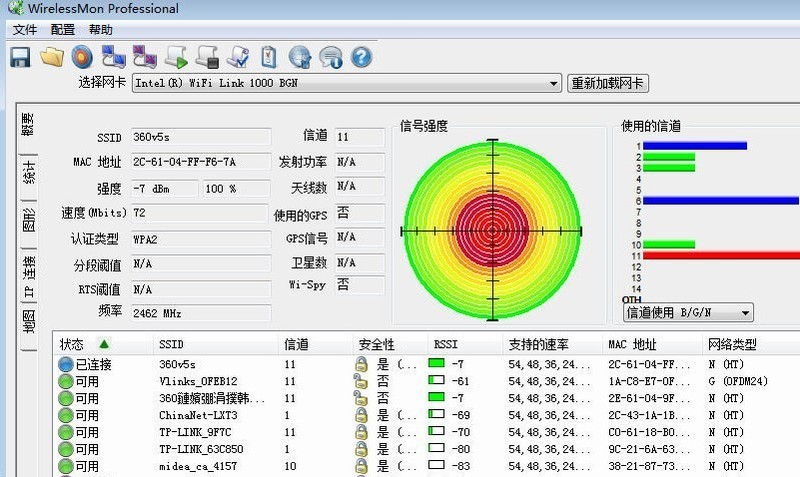
Task: Click the 支持的速率 column header
Action: pyautogui.click(x=553, y=344)
